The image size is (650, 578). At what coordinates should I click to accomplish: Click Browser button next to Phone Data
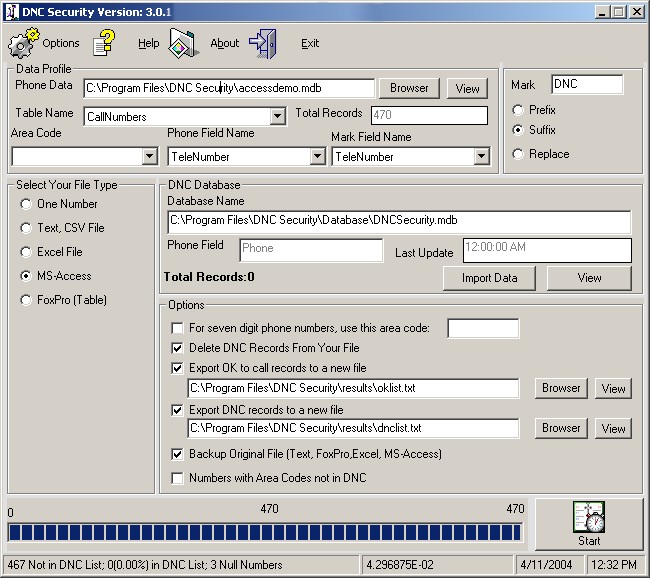point(409,88)
